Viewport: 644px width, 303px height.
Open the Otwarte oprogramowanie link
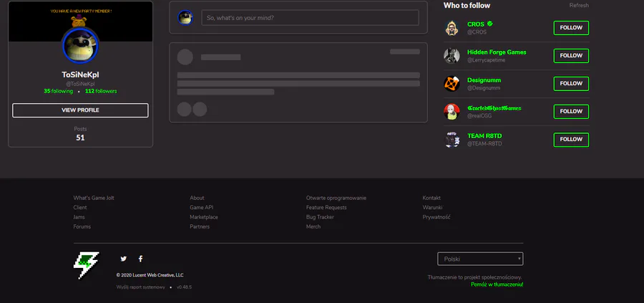coord(336,198)
